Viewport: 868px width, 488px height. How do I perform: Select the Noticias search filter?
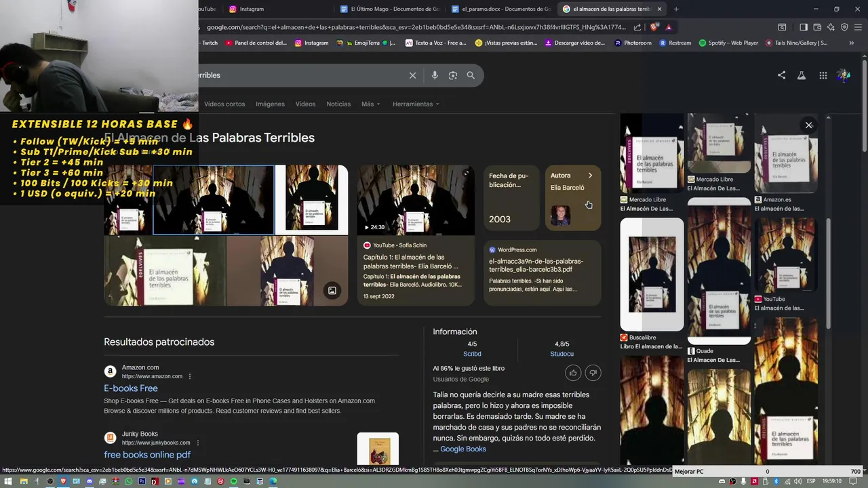(338, 104)
